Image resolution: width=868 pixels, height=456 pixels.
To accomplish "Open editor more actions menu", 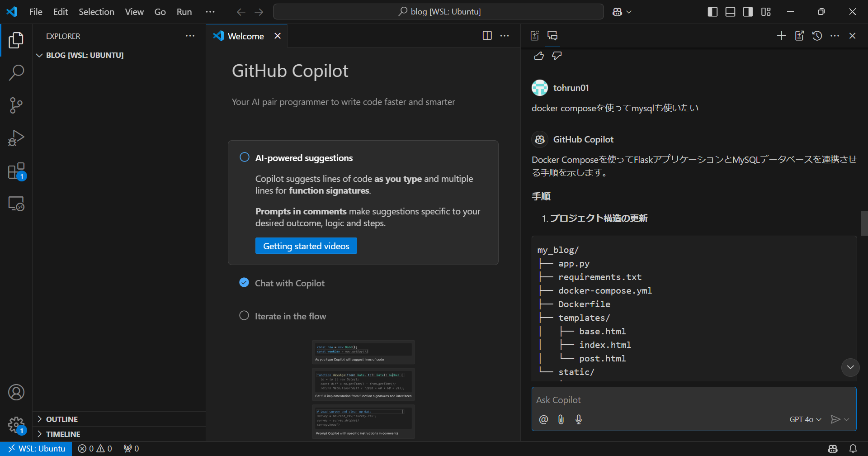I will click(x=505, y=36).
